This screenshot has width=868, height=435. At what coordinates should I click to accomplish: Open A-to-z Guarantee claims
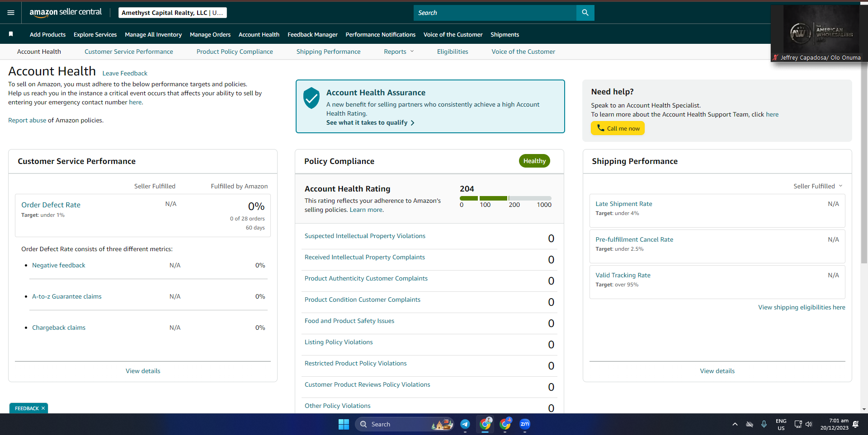click(x=67, y=296)
